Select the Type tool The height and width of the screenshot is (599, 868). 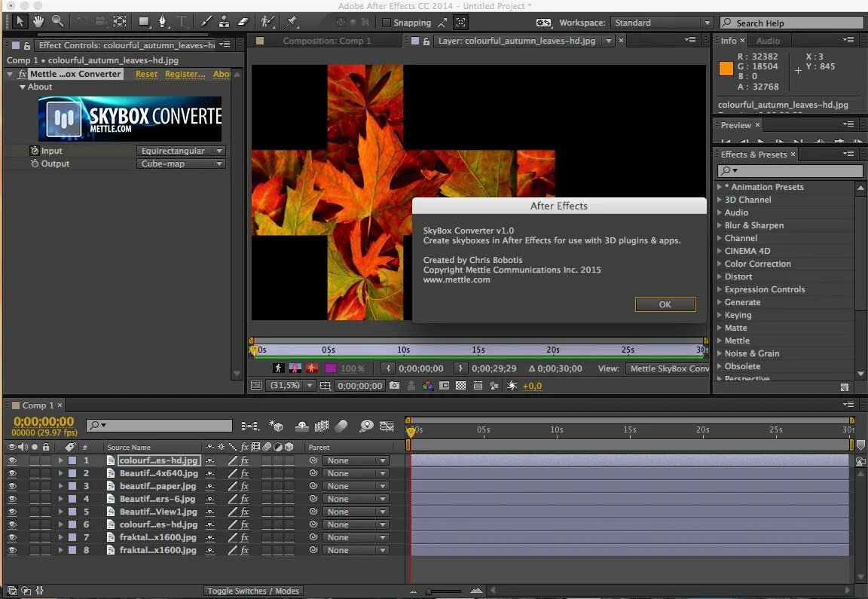coord(182,22)
